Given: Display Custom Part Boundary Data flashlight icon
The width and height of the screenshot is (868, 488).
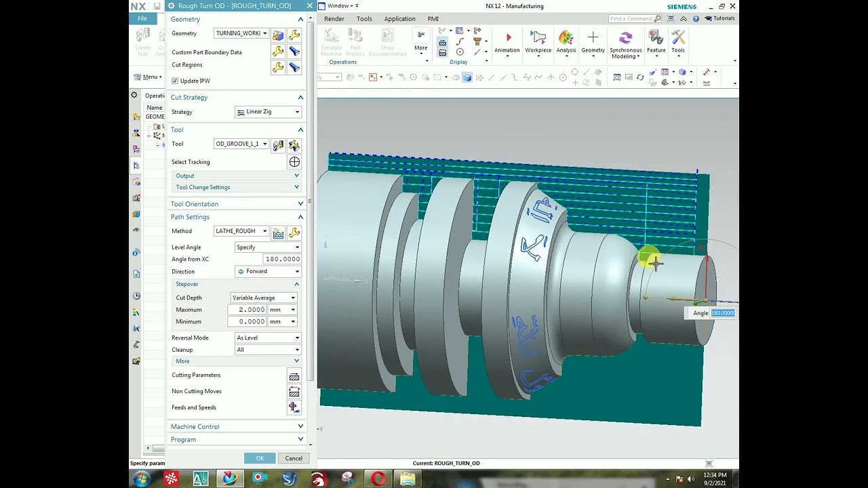Looking at the screenshot, I should [x=294, y=52].
